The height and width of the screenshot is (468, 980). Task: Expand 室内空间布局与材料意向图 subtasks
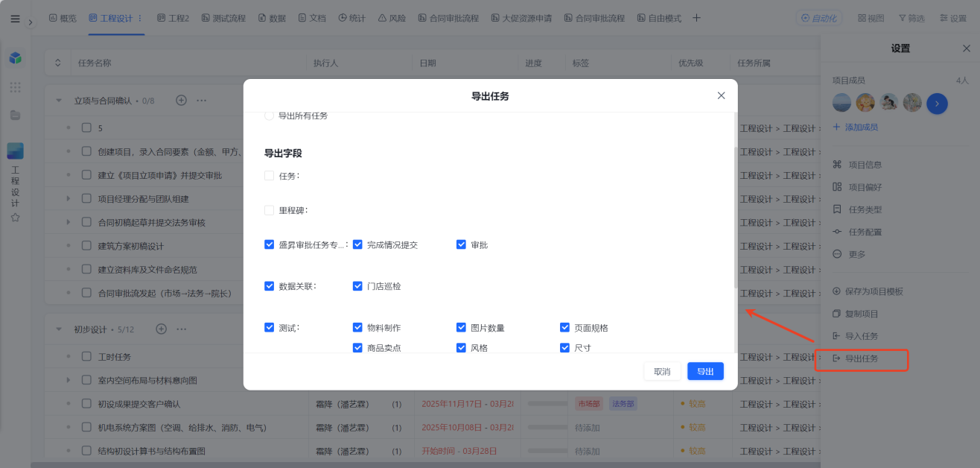click(68, 380)
